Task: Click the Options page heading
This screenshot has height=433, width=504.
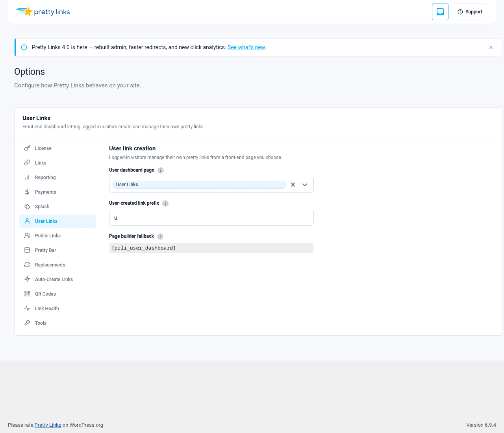Action: click(30, 72)
